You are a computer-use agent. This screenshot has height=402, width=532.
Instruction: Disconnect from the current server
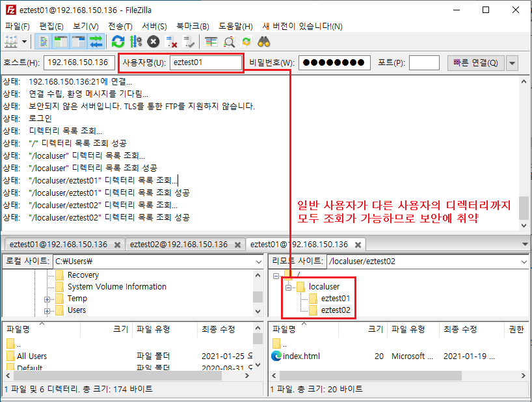170,42
